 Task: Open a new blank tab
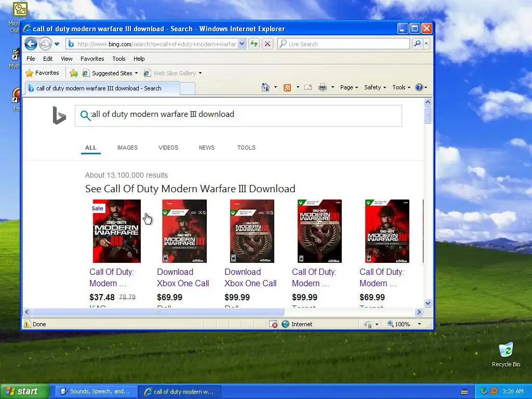click(187, 88)
